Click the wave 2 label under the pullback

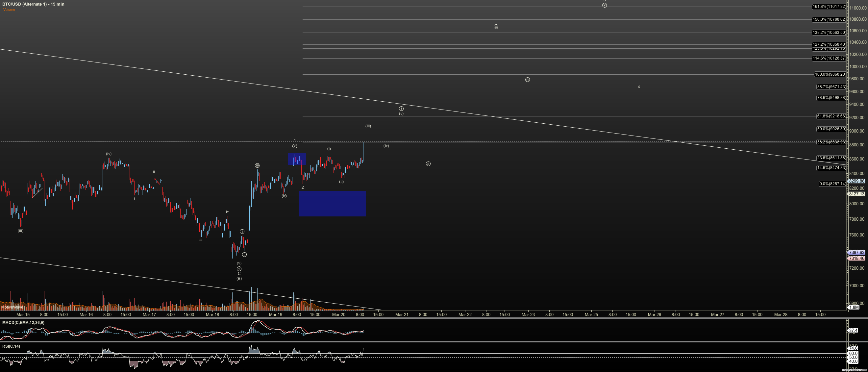(303, 187)
